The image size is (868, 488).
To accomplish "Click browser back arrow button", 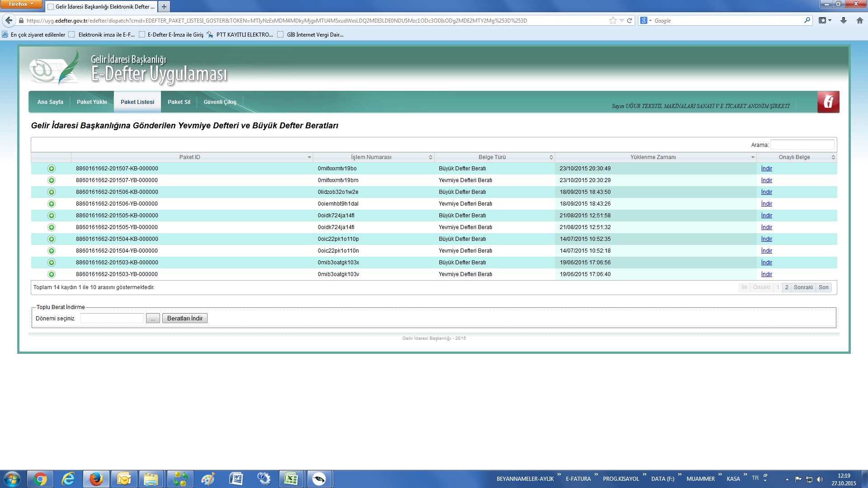I will tap(9, 20).
